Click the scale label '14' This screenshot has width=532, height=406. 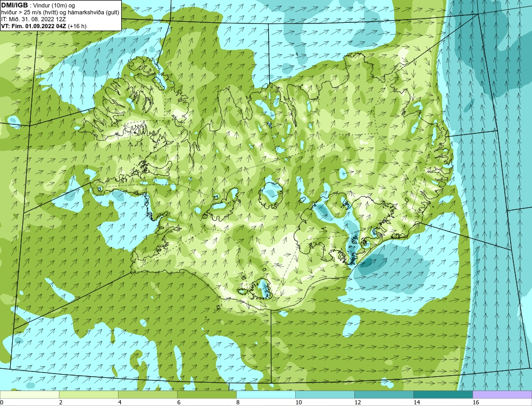pos(417,402)
